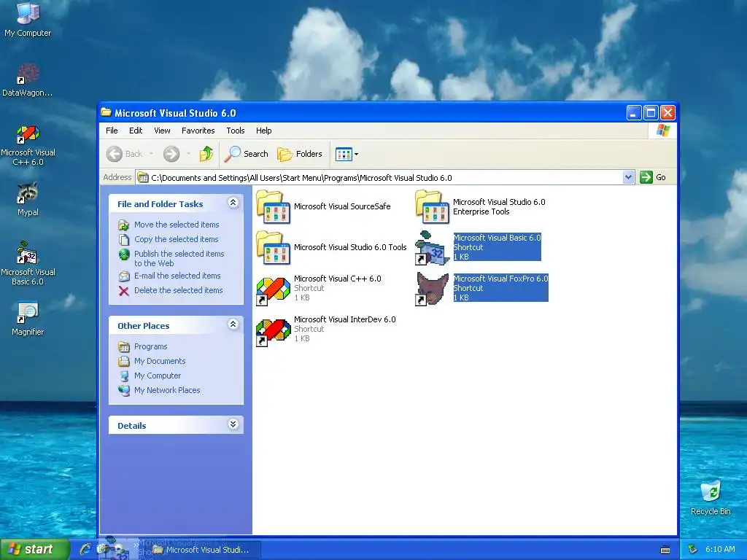Image resolution: width=747 pixels, height=560 pixels.
Task: Open the Edit menu
Action: pos(136,131)
